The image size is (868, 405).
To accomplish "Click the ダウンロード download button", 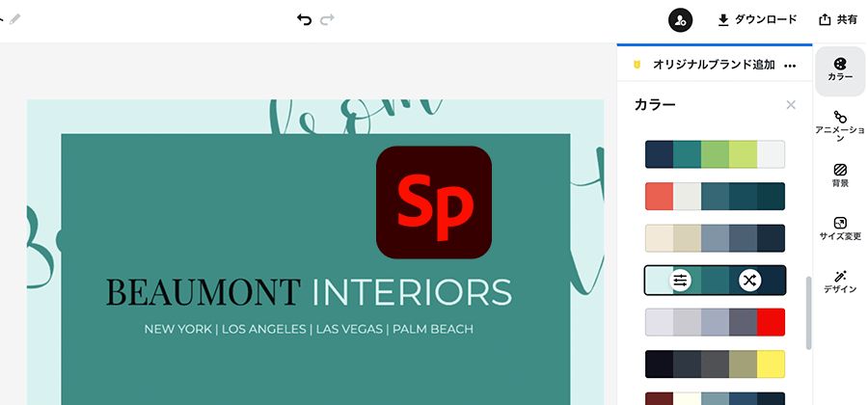I will click(757, 20).
